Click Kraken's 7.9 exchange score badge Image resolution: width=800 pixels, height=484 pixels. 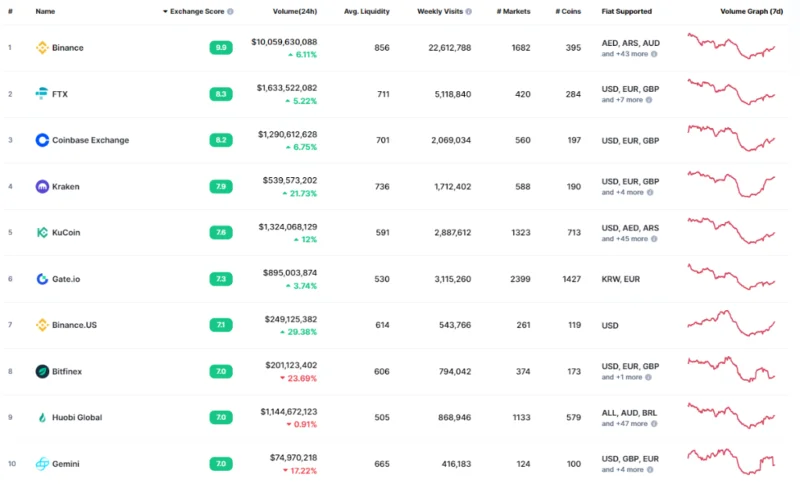click(221, 186)
